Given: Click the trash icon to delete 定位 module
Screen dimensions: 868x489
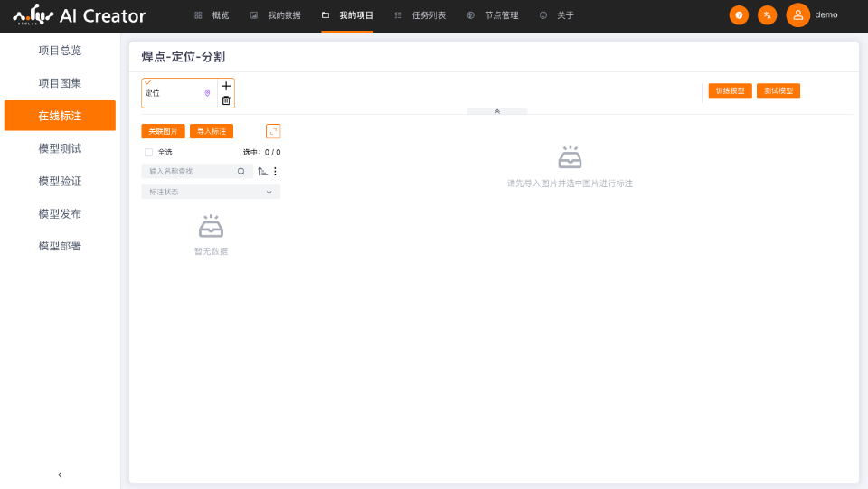Looking at the screenshot, I should click(226, 100).
